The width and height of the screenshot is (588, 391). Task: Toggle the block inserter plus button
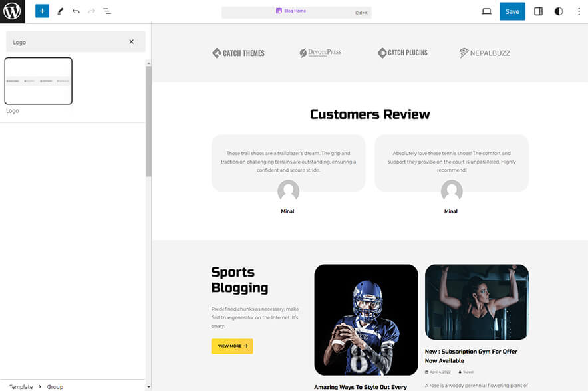[42, 11]
